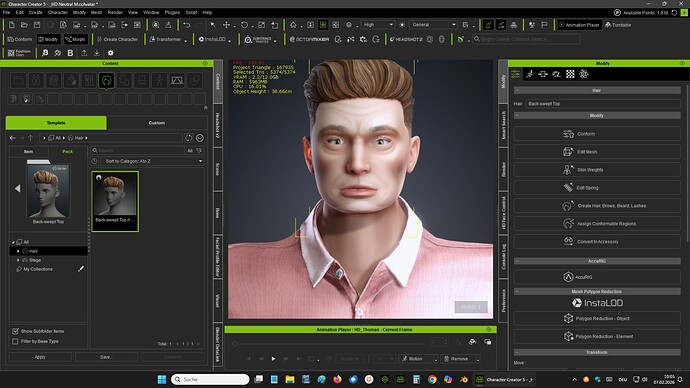Click the Skin Weights button
The height and width of the screenshot is (388, 690).
[597, 170]
